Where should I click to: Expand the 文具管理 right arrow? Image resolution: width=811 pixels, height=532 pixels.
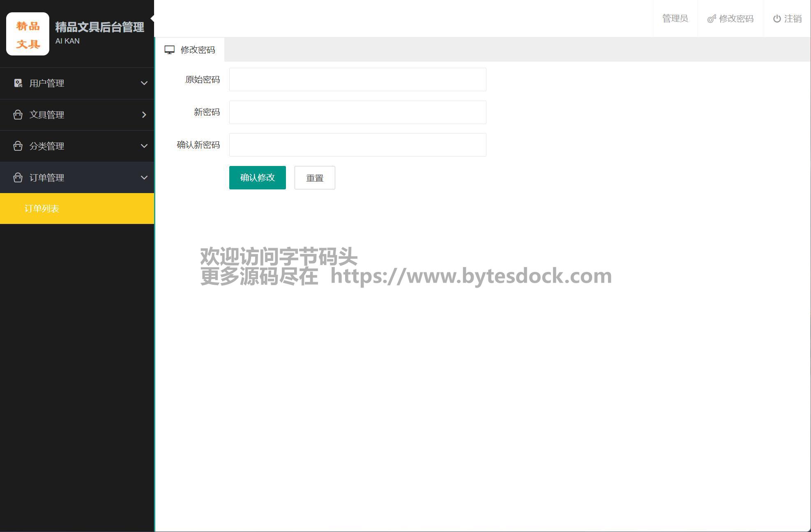144,115
